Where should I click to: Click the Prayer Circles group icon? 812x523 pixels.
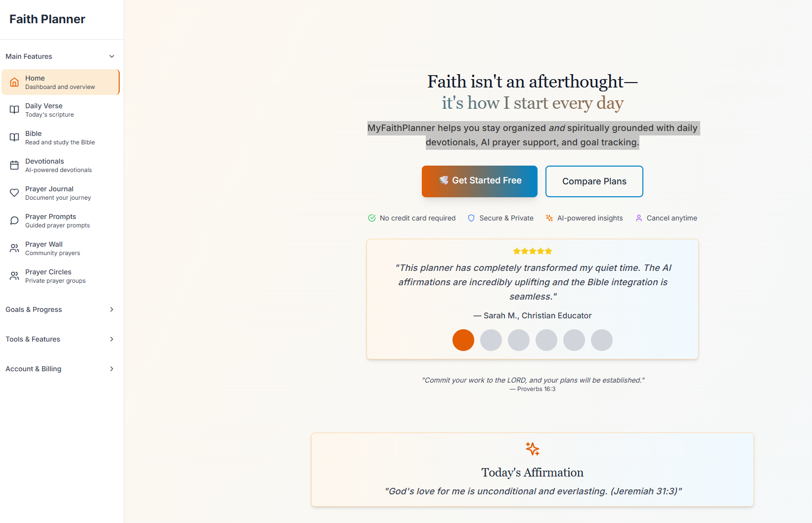point(15,276)
